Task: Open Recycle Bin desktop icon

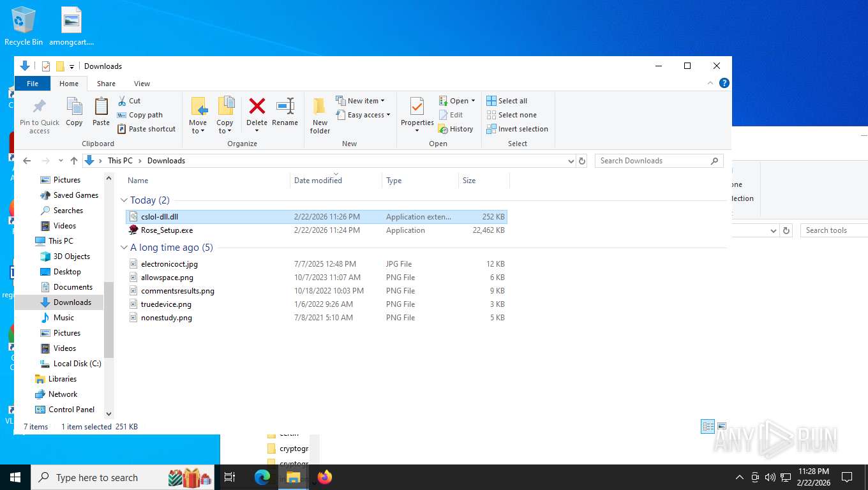Action: coord(24,26)
